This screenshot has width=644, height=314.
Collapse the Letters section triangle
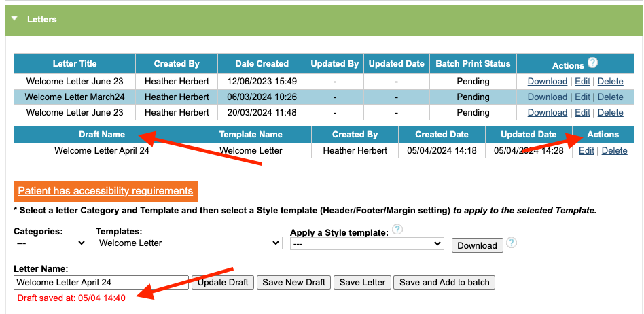tap(14, 19)
